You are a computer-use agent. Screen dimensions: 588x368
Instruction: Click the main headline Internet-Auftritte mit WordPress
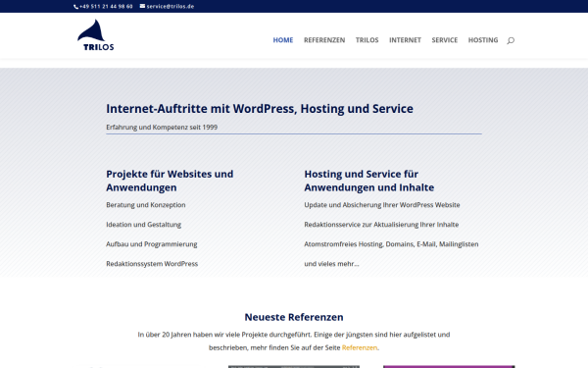pyautogui.click(x=260, y=109)
